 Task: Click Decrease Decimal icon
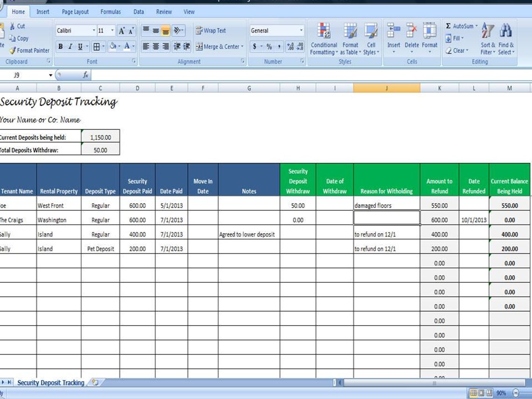tap(300, 47)
